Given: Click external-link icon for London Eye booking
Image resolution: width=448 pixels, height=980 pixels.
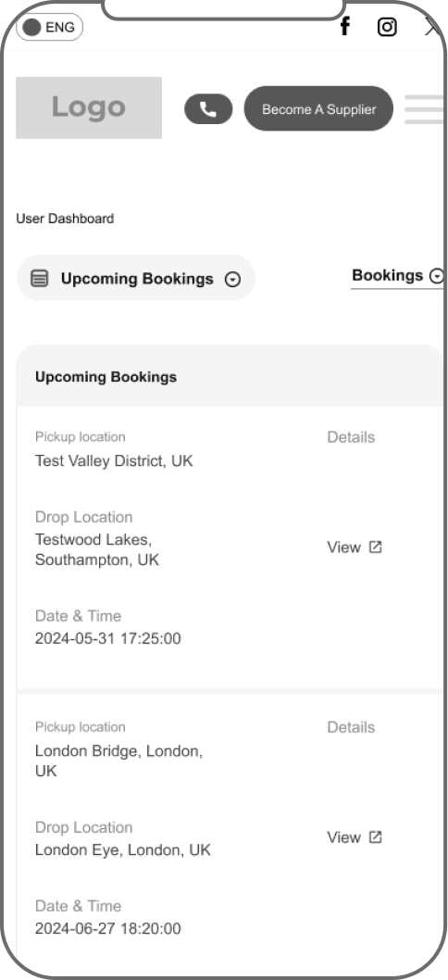Looking at the screenshot, I should pos(375,836).
